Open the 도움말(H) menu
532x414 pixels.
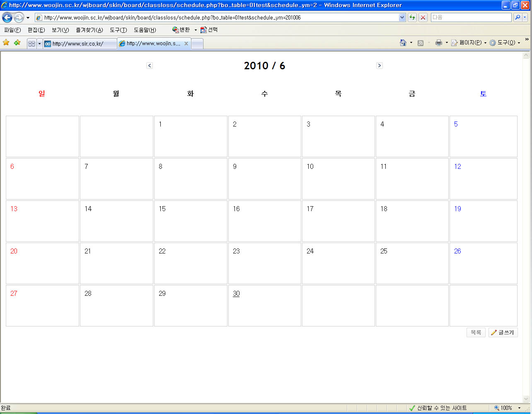(145, 30)
